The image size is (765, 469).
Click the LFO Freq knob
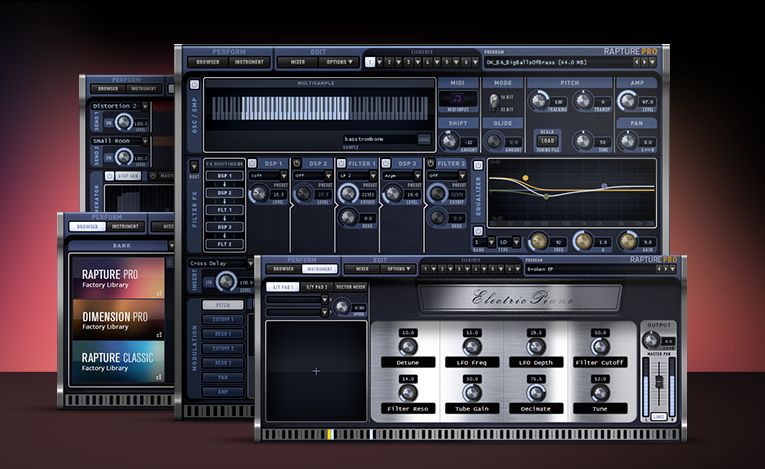(472, 347)
